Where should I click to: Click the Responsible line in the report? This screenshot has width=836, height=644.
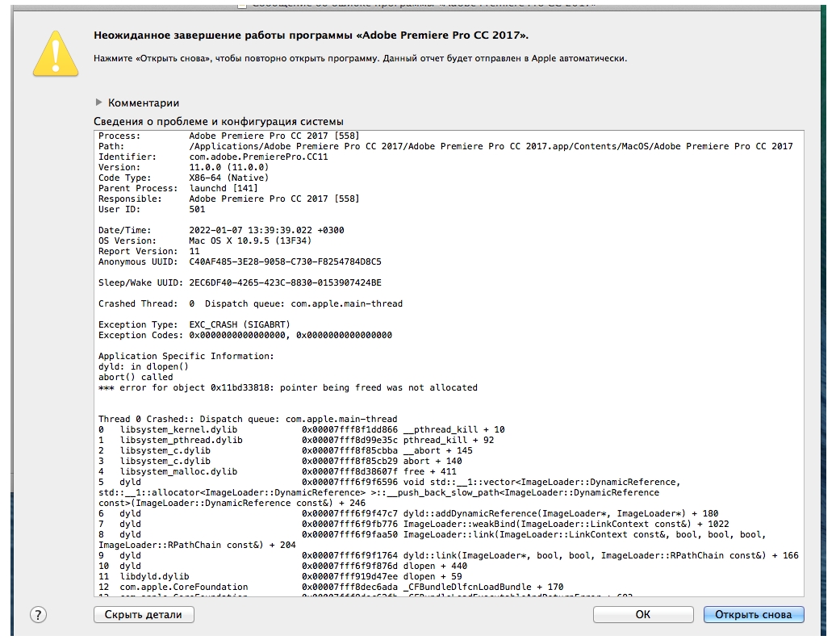click(228, 199)
